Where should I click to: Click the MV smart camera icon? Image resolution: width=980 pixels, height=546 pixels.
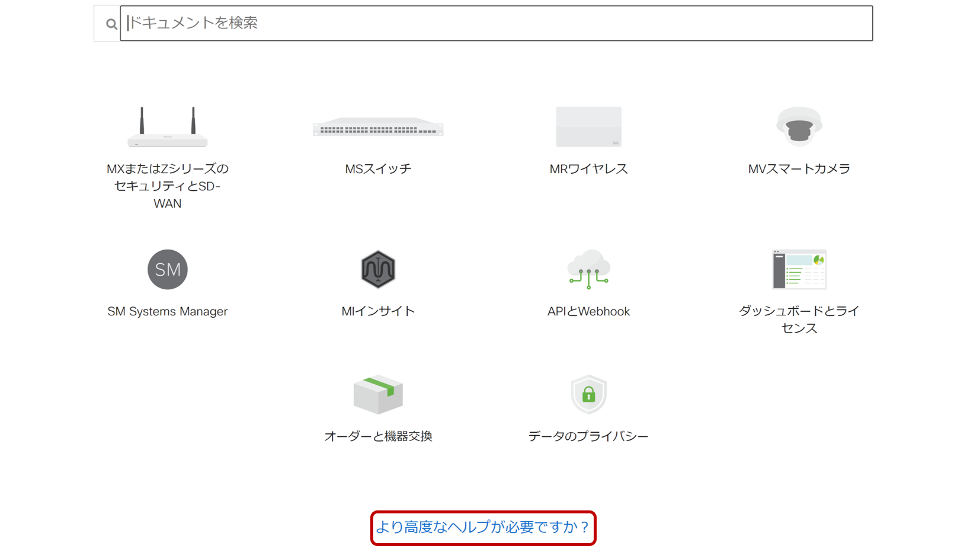point(799,127)
